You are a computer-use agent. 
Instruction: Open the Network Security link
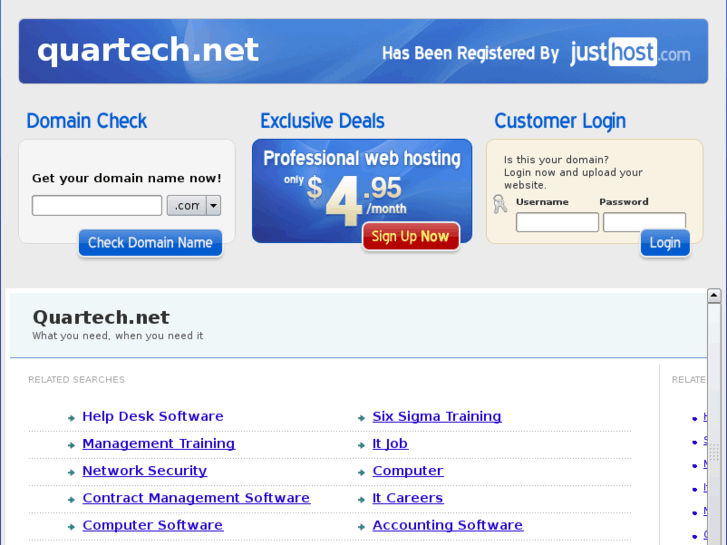(x=145, y=471)
